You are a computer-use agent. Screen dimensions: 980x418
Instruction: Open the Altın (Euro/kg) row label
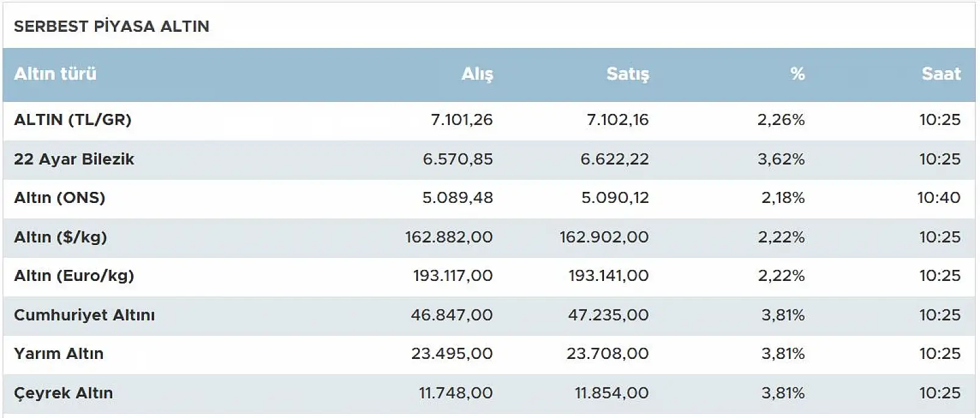click(x=74, y=276)
